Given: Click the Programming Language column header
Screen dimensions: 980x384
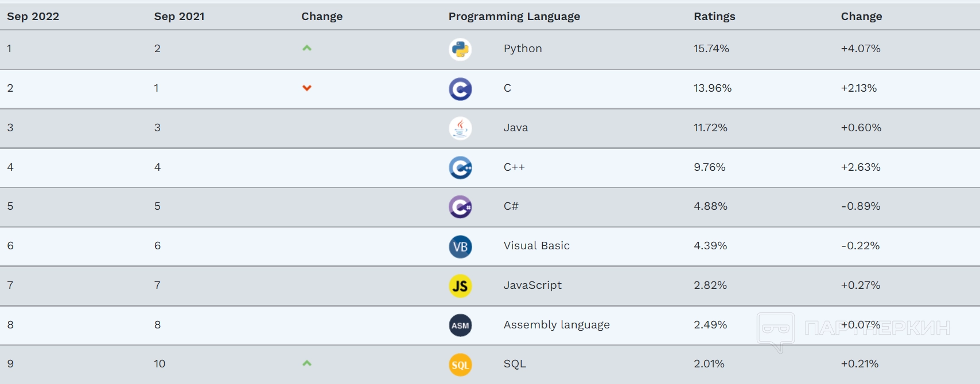Looking at the screenshot, I should point(514,17).
